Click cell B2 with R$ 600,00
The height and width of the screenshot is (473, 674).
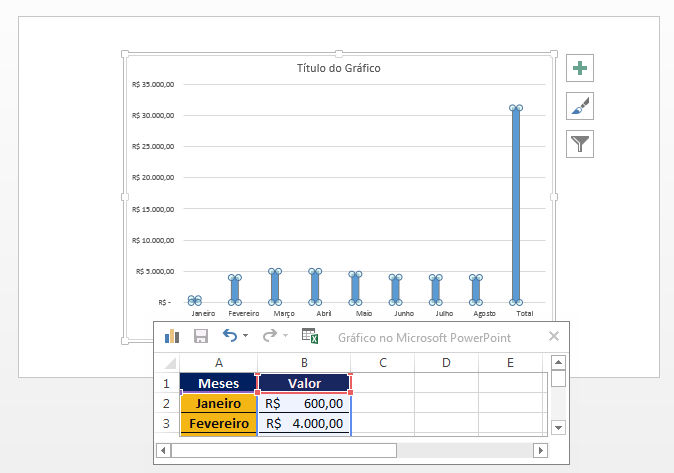pyautogui.click(x=304, y=403)
